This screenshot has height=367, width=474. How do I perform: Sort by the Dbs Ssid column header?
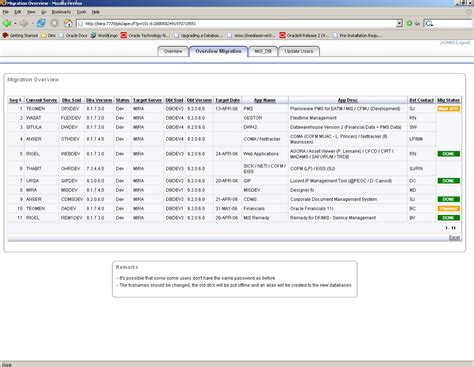tap(71, 100)
